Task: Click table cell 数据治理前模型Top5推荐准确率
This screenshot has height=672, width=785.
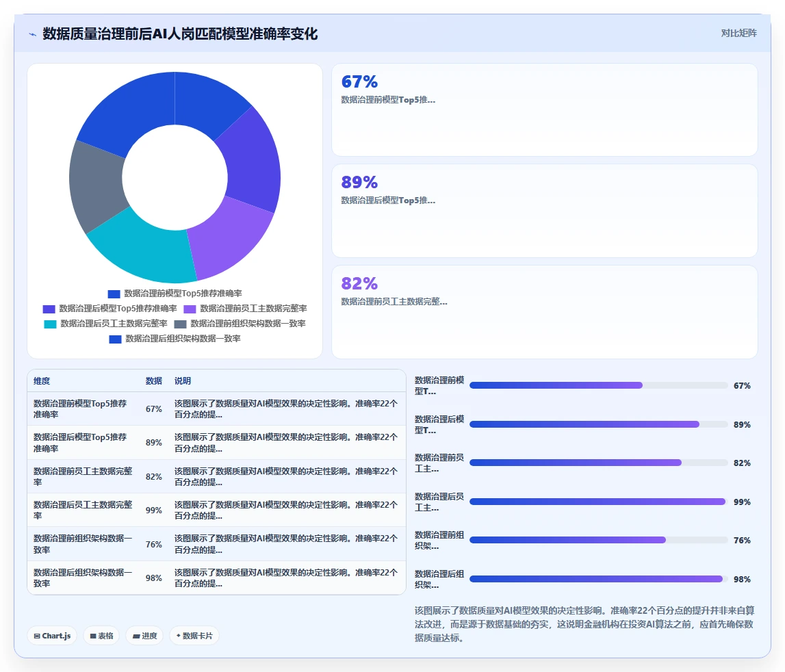Action: click(x=83, y=409)
